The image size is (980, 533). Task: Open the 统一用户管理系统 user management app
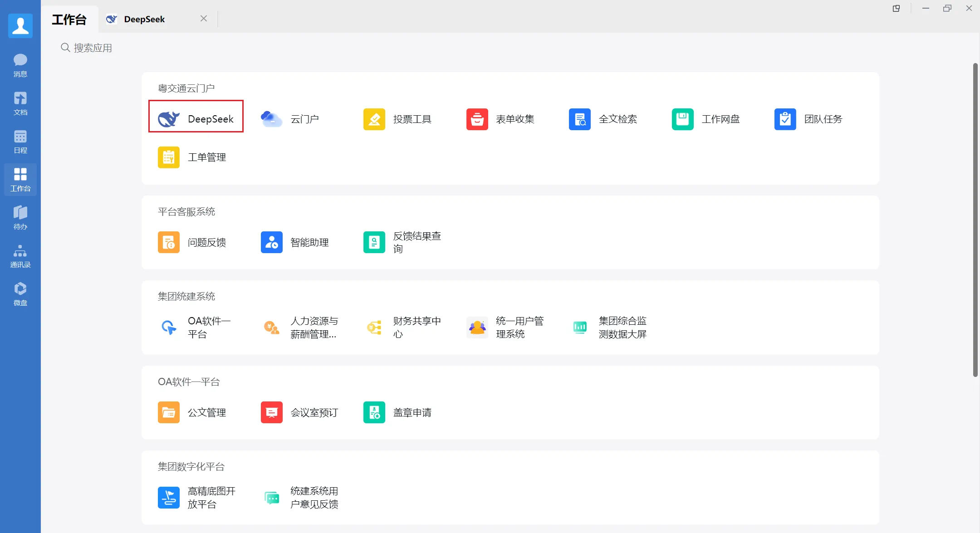[505, 327]
